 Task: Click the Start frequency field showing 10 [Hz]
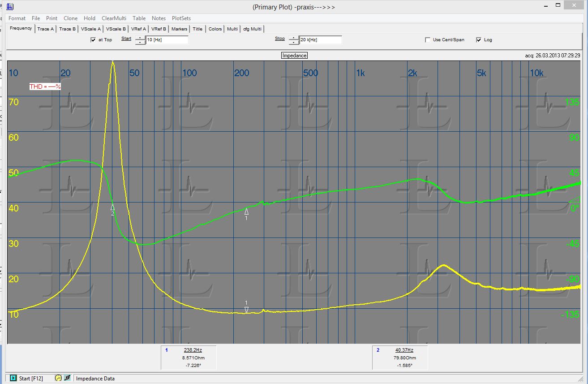click(x=167, y=40)
